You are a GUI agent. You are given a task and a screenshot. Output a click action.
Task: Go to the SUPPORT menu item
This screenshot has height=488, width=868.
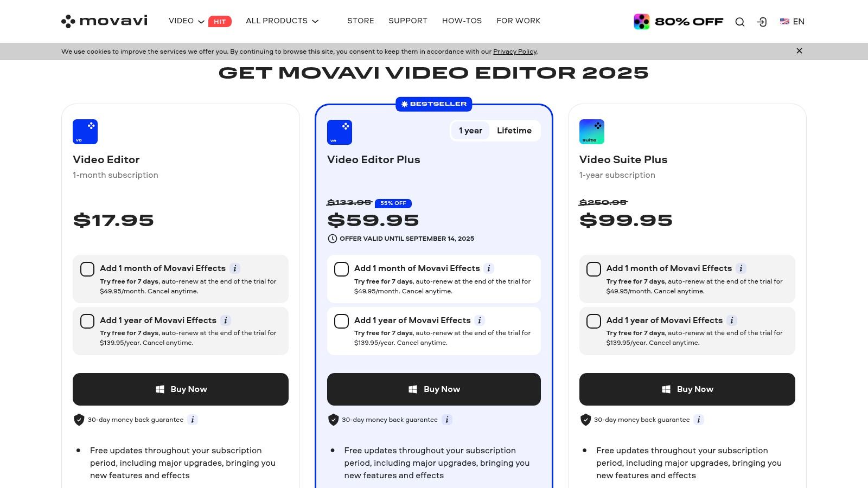pyautogui.click(x=408, y=21)
